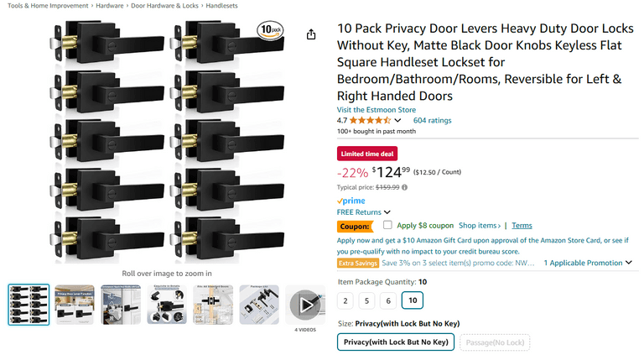Viewport: 644px width, 355px height.
Task: Play the product videos thumbnail
Action: (305, 305)
